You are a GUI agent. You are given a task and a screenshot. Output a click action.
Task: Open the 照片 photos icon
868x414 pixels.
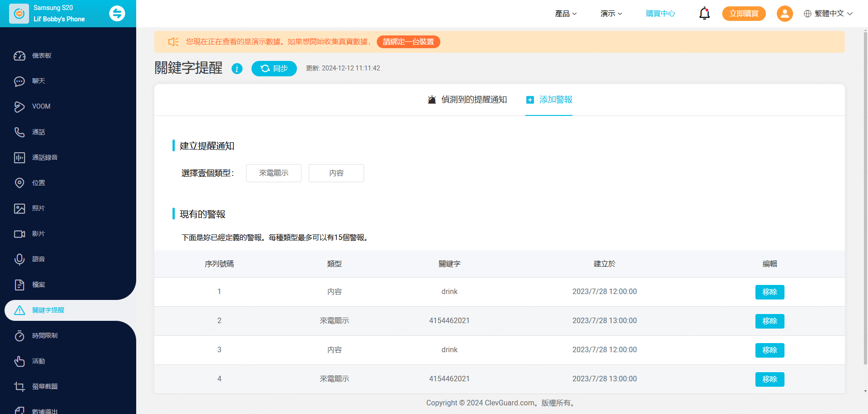coord(20,208)
